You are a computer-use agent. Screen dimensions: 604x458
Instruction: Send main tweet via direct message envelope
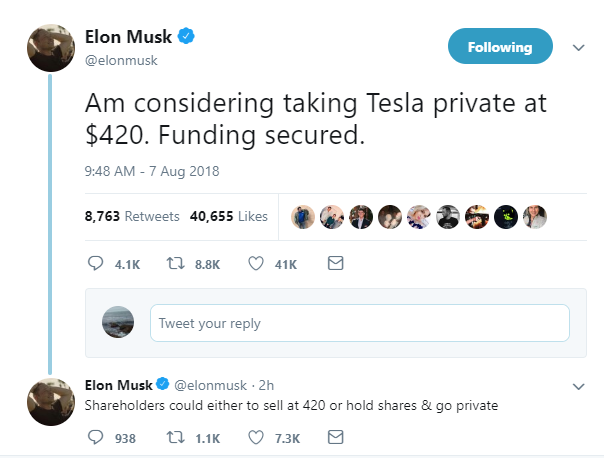tap(336, 265)
